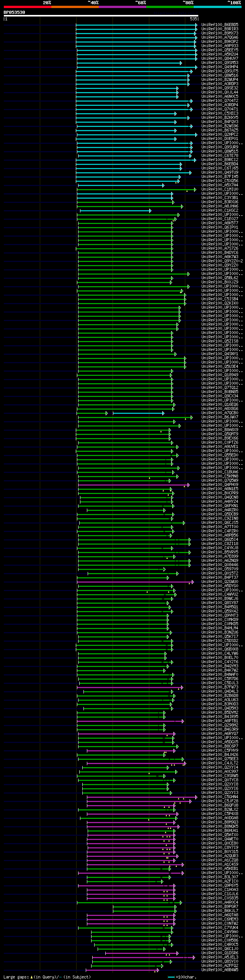Open the UniRef100_B9PGR7 hit
This screenshot has height=980, width=245.
[x=220, y=907]
